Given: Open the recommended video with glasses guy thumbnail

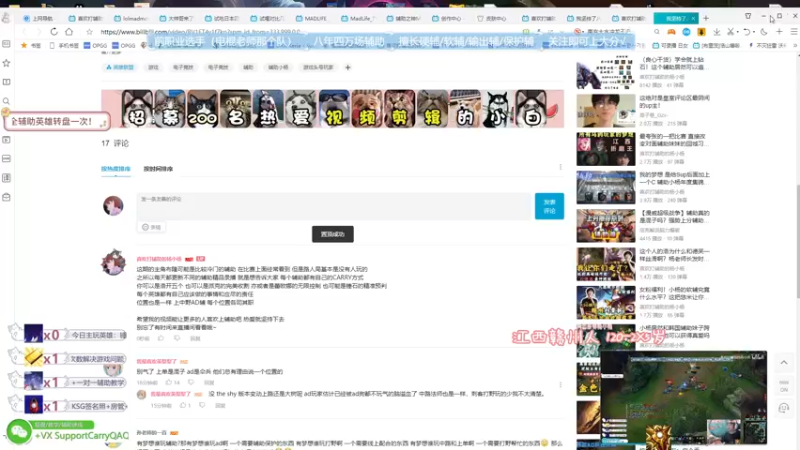Looking at the screenshot, I should click(x=606, y=111).
